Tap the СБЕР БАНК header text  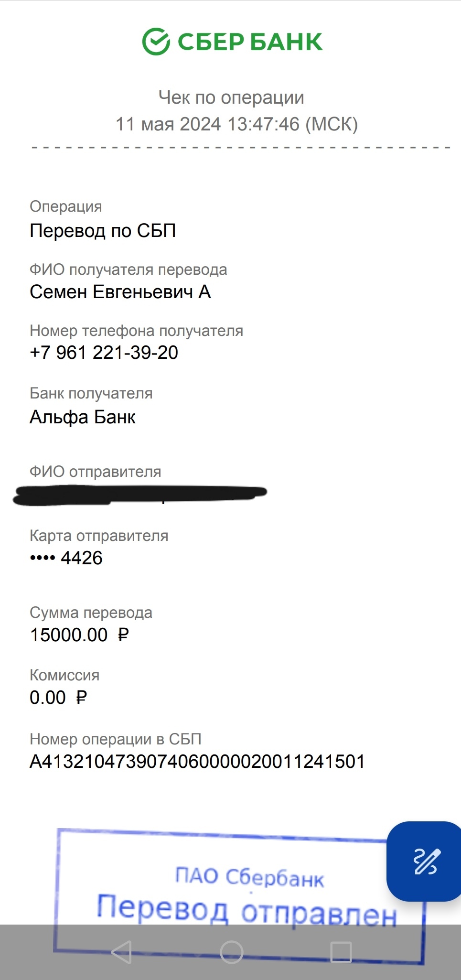click(250, 42)
